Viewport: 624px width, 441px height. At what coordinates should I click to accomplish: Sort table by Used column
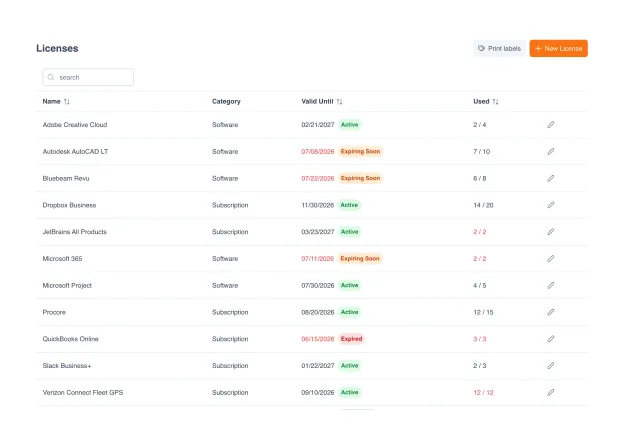[495, 101]
